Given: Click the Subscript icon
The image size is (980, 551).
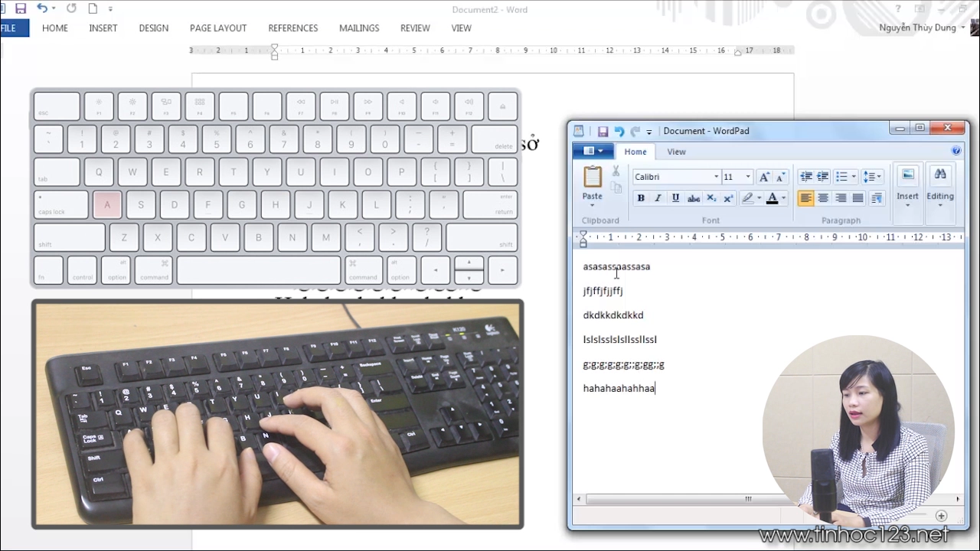Looking at the screenshot, I should point(711,198).
